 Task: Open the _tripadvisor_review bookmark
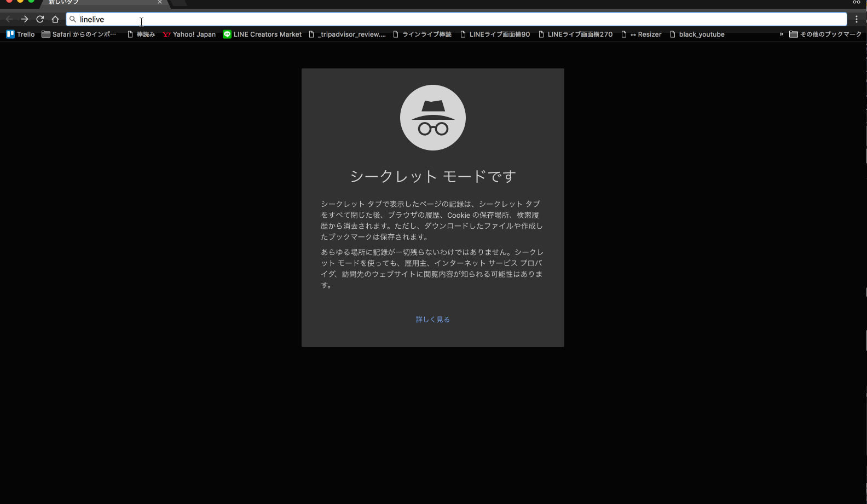[x=347, y=34]
